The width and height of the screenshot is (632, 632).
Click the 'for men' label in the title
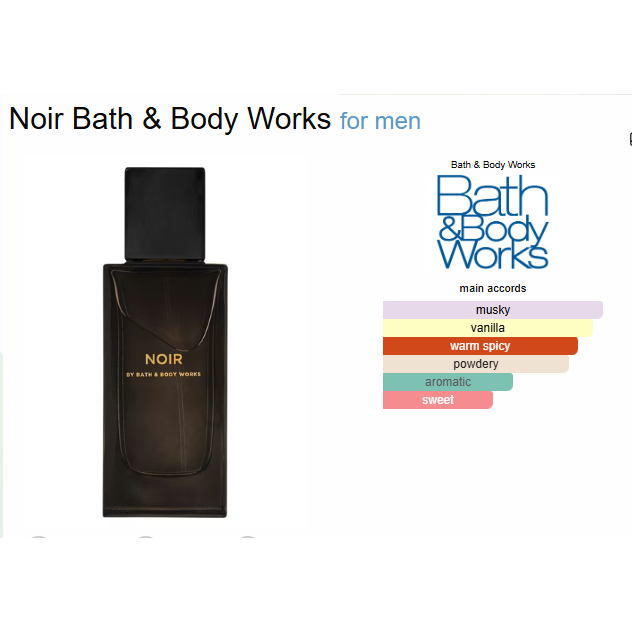[380, 121]
